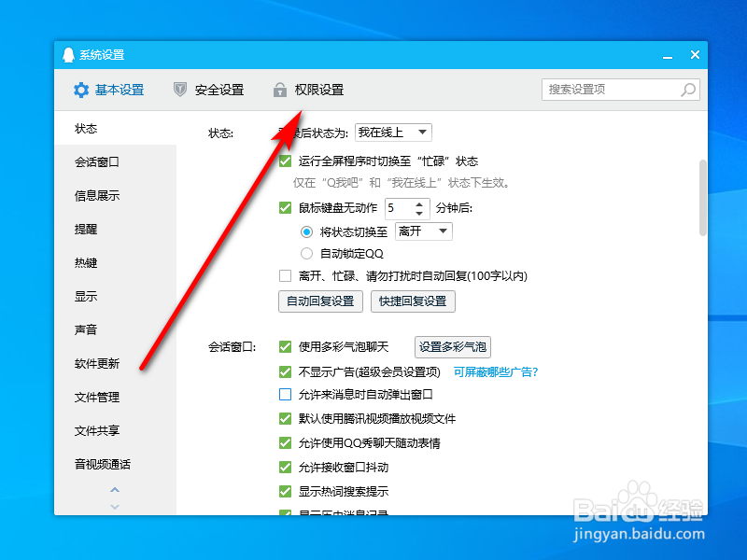Click the settings vertical scrollbar thumb
The image size is (747, 560).
click(x=703, y=198)
